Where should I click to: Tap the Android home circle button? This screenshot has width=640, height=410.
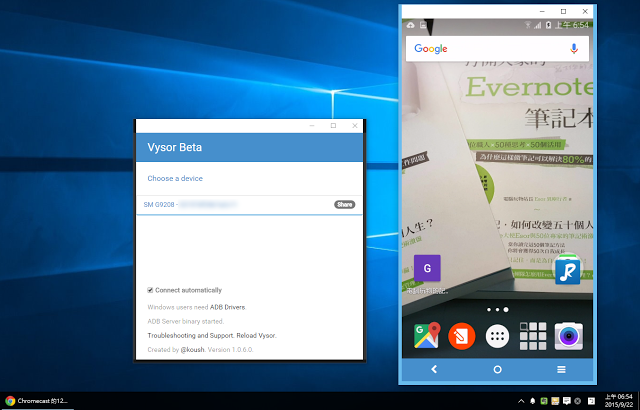497,369
